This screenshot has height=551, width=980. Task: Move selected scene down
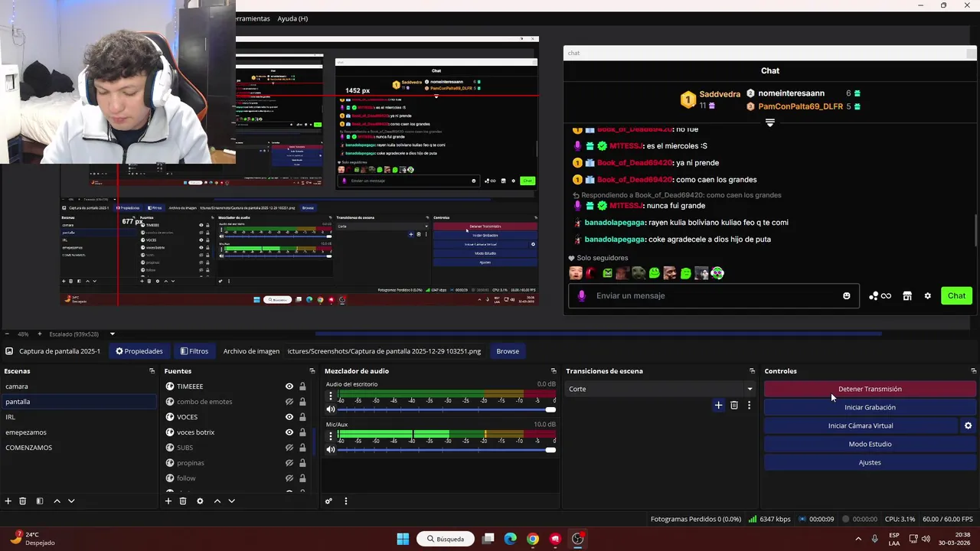click(71, 501)
